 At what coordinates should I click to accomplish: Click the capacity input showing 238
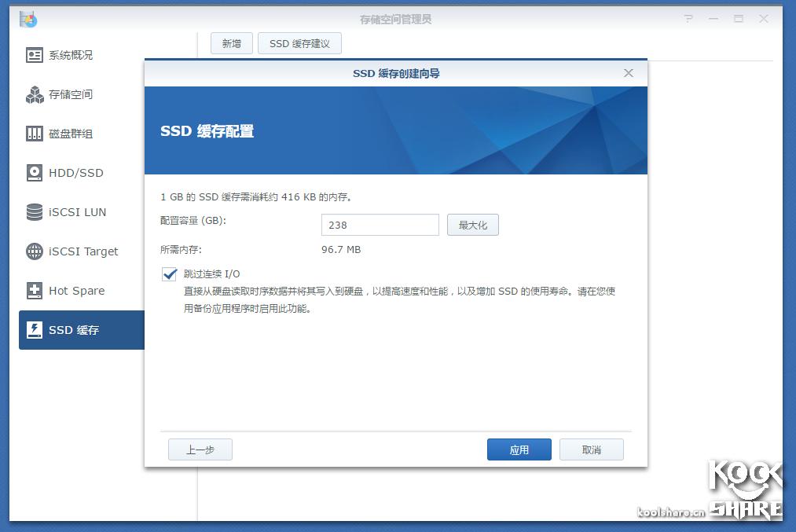pos(380,225)
